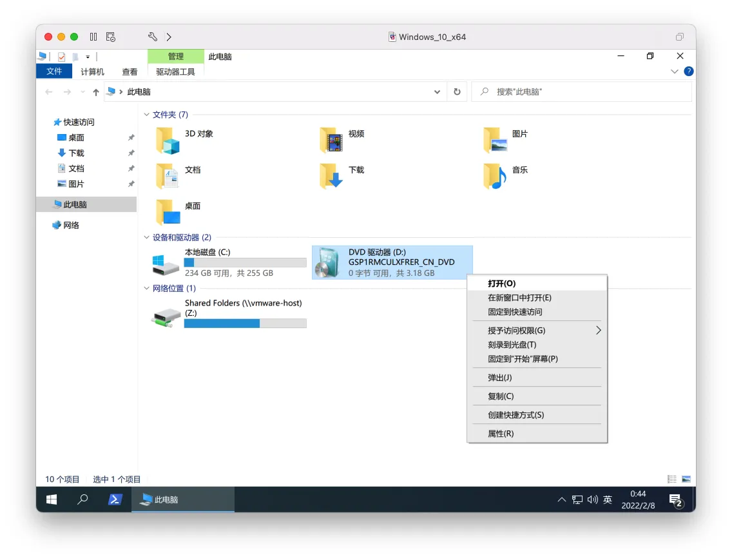Select the 管理 contextual tab
The width and height of the screenshot is (732, 560).
tap(176, 56)
